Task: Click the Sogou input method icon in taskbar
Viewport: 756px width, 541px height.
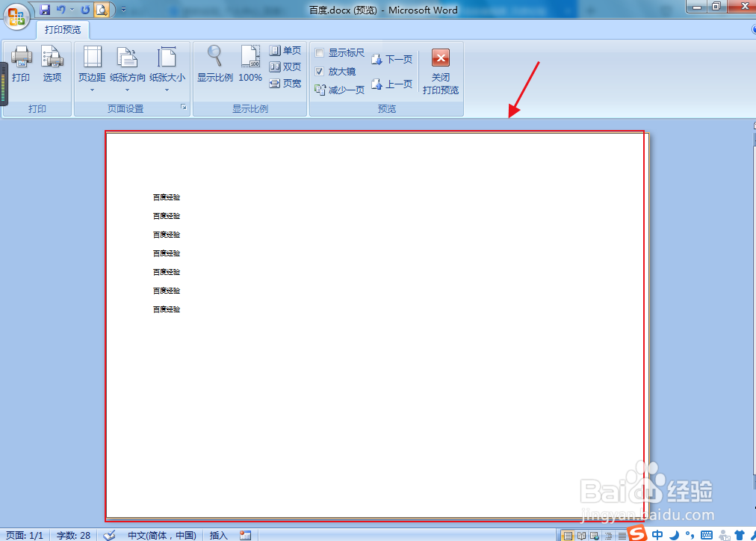Action: (x=636, y=534)
